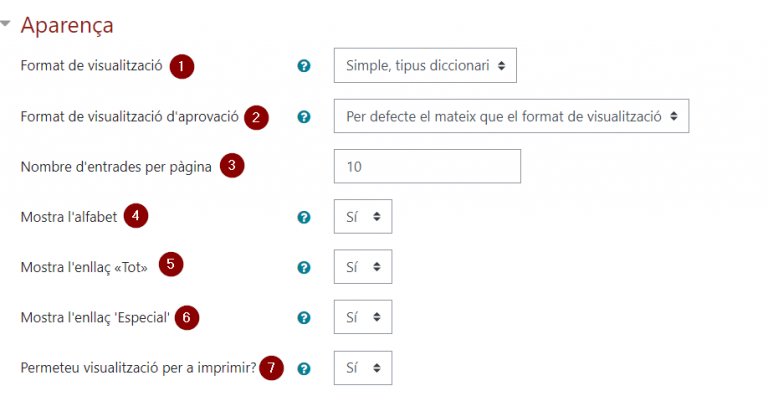The width and height of the screenshot is (768, 396).
Task: Click help icon for Format de visualització
Action: coord(304,66)
